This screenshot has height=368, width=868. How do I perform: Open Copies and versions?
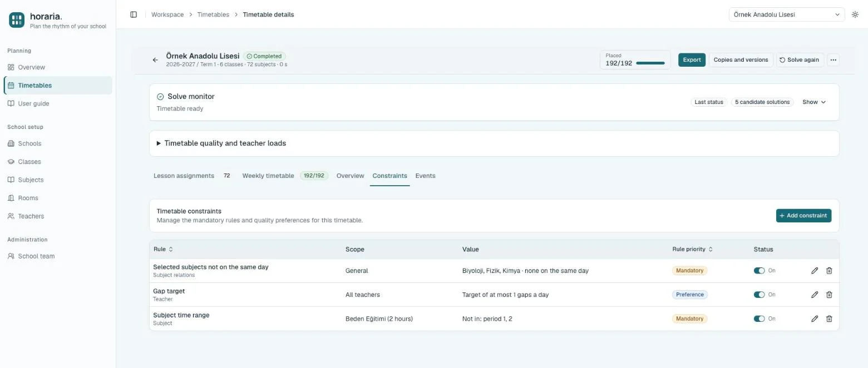(741, 60)
